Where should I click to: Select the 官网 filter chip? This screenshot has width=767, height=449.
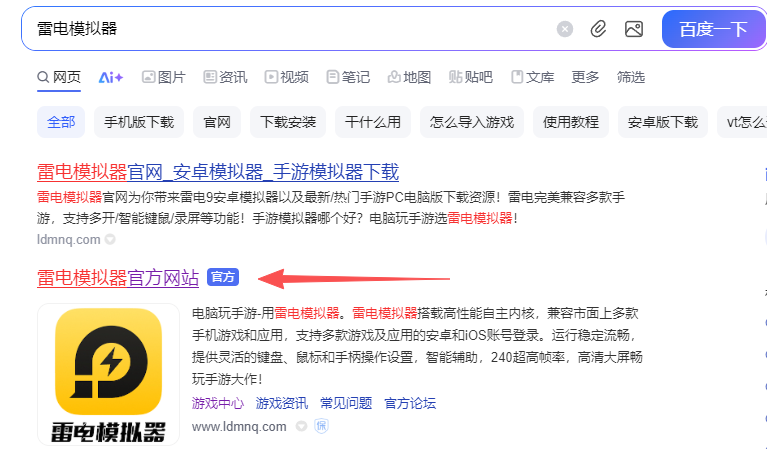(217, 122)
